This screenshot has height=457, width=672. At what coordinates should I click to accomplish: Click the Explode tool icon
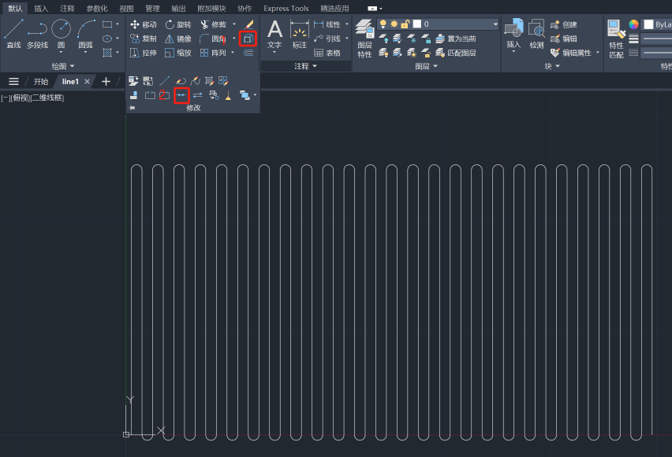[248, 39]
